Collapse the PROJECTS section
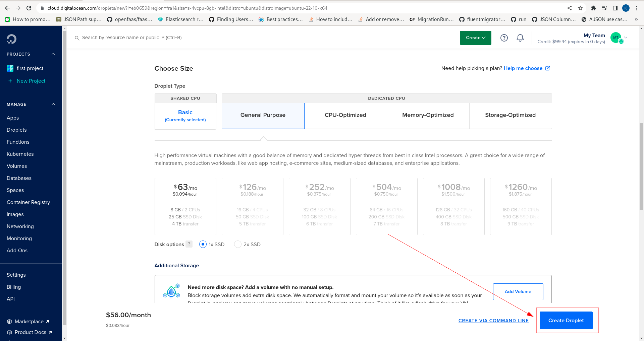Image resolution: width=644 pixels, height=341 pixels. click(53, 54)
